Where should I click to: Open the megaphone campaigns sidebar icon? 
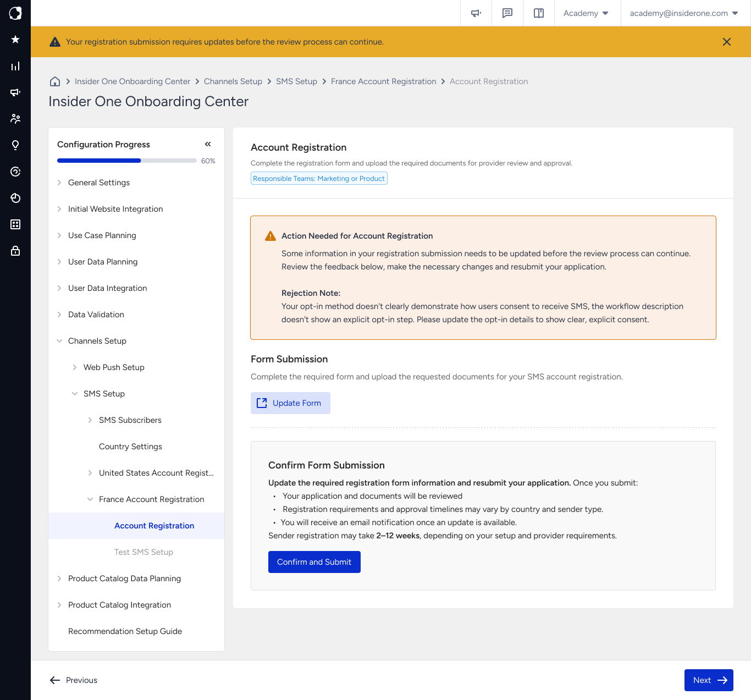click(x=15, y=92)
